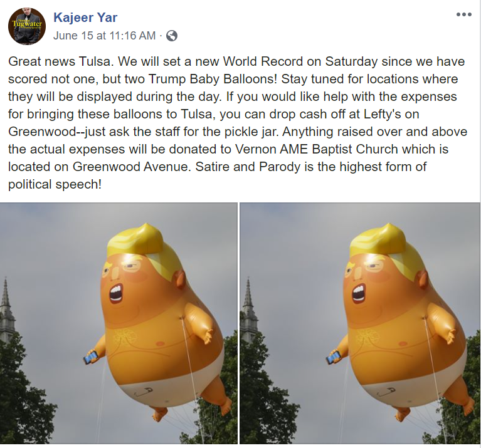Screen dimensions: 481x448
Task: Open the right Trump Baby balloon photo
Action: point(359,323)
